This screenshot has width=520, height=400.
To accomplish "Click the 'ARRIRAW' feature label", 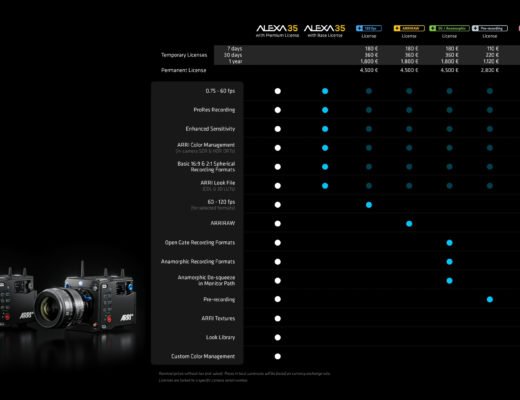I will 223,223.
